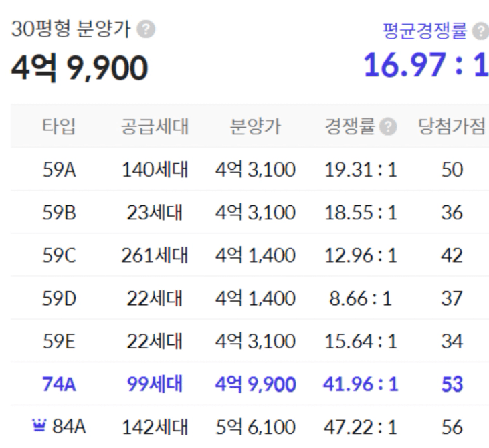Click the 19.31 : 1 ratio cell

[x=361, y=171]
